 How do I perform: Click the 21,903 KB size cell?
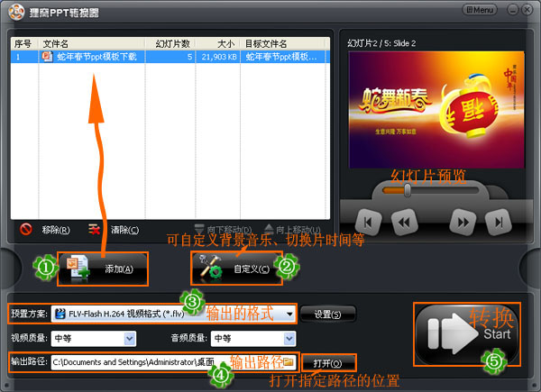[x=219, y=57]
